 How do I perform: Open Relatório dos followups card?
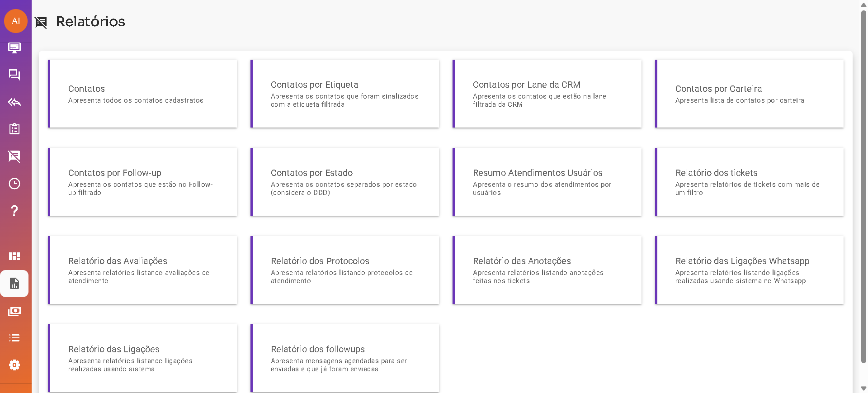(344, 358)
